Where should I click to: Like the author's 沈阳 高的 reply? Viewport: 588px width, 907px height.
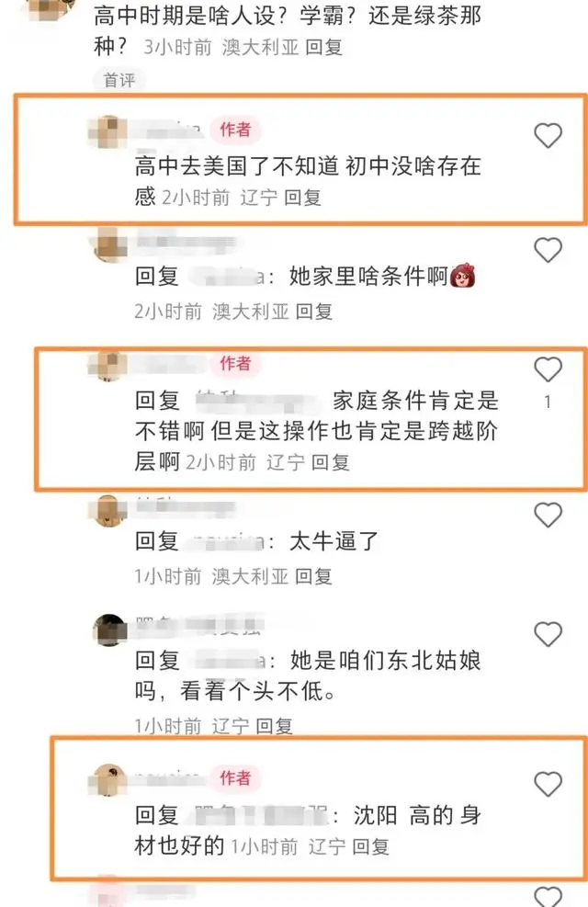(x=548, y=785)
